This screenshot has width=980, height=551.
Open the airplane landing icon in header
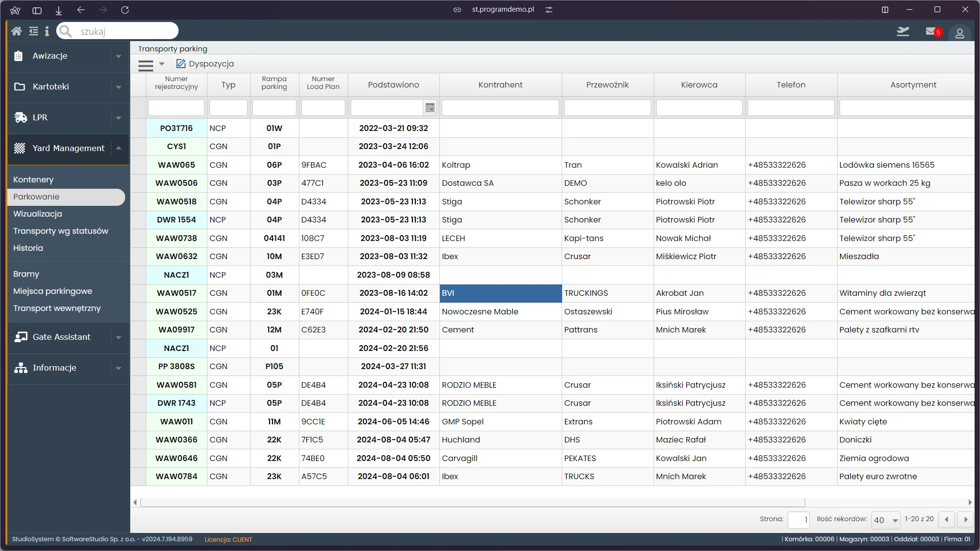903,32
